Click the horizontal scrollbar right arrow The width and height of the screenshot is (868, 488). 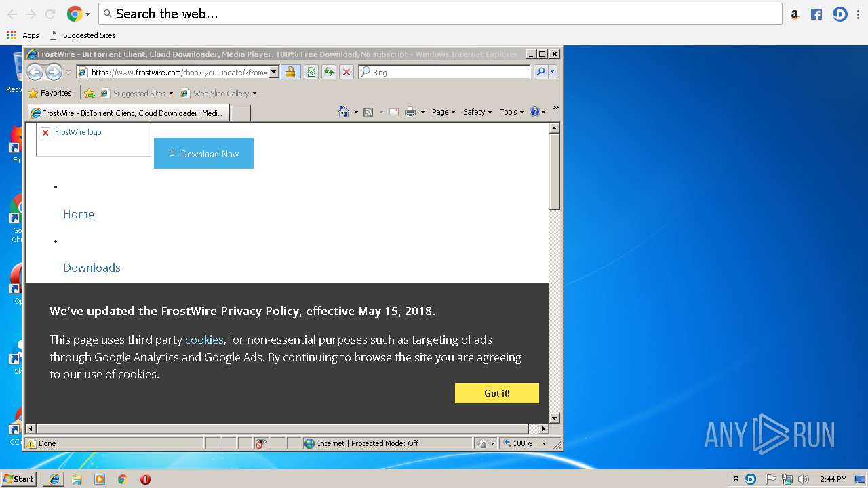click(x=543, y=428)
